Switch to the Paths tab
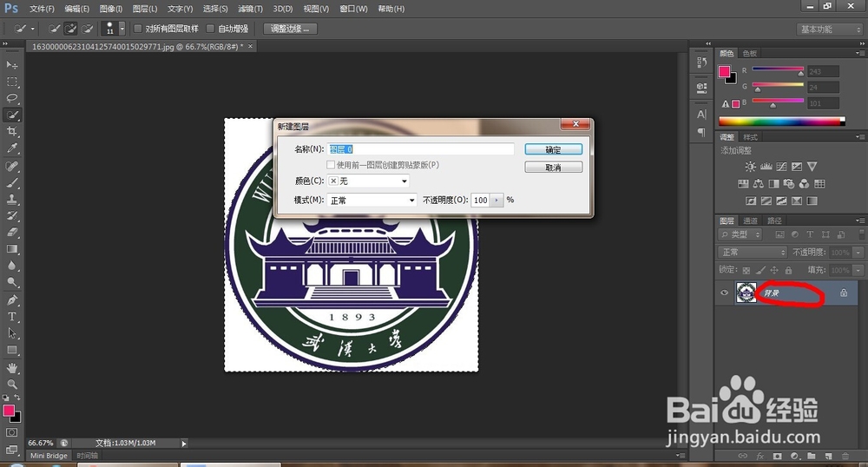 (774, 220)
